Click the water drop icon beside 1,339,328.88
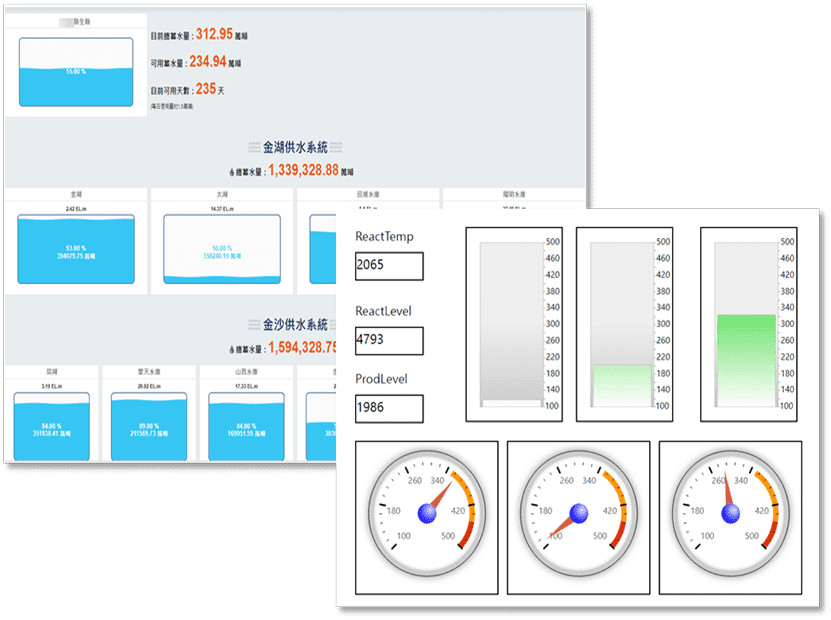831x620 pixels. point(233,171)
